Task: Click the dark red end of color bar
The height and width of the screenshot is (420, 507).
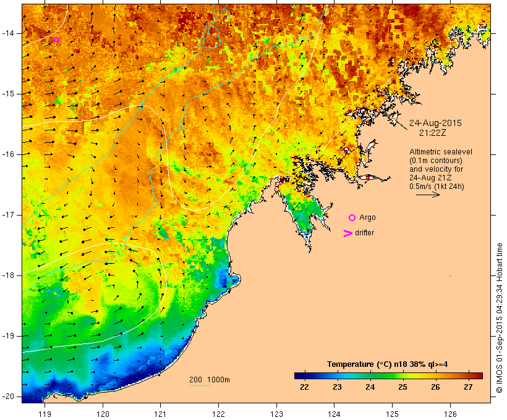Action: [x=480, y=376]
